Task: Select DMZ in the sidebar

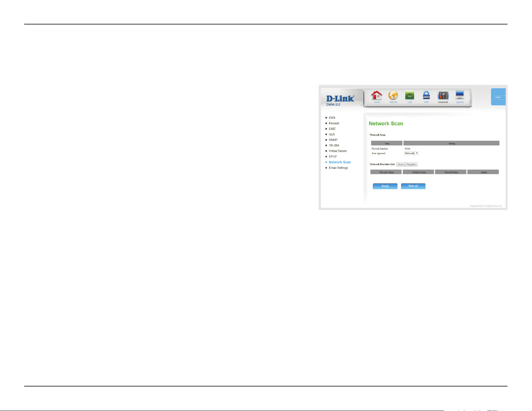Action: (x=332, y=129)
